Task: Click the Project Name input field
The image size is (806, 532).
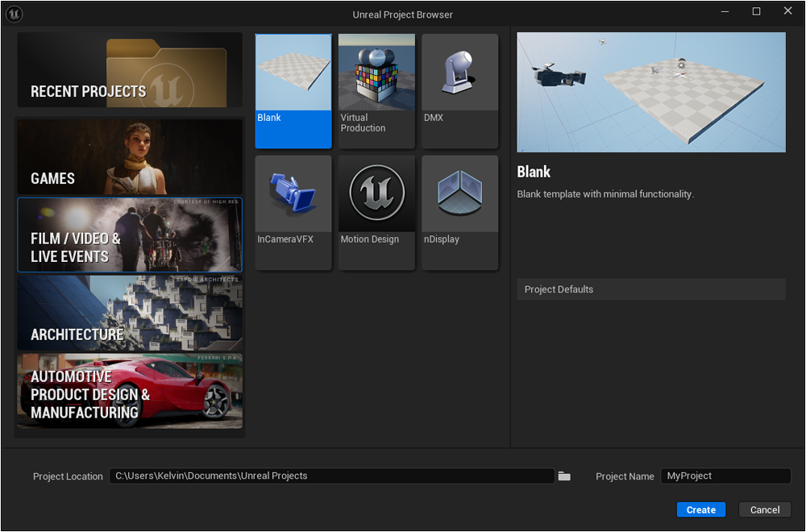Action: [725, 476]
